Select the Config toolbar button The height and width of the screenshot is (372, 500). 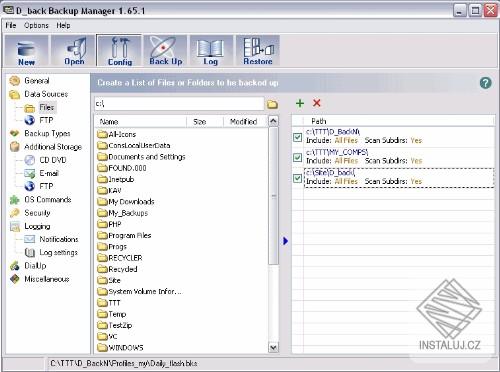119,50
